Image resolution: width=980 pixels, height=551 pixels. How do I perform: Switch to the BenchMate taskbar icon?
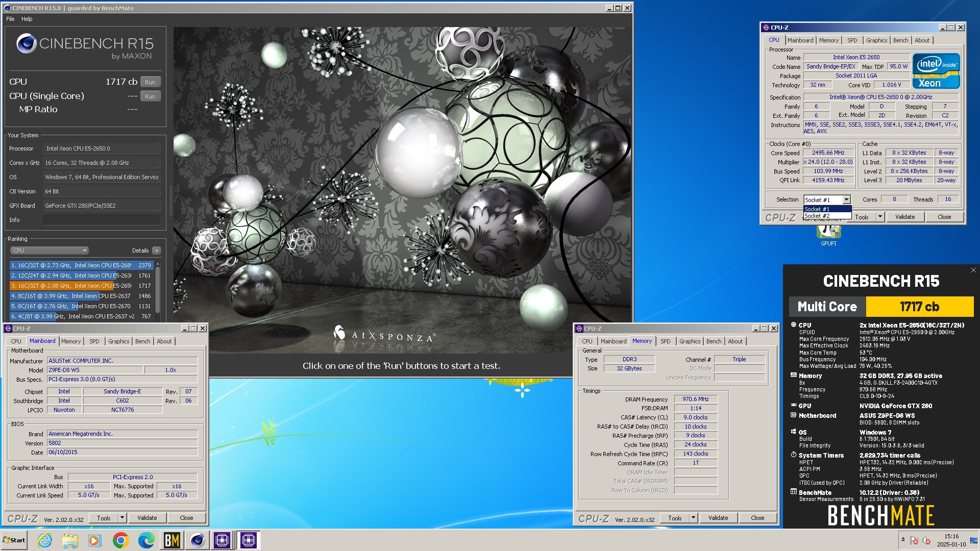[x=171, y=540]
